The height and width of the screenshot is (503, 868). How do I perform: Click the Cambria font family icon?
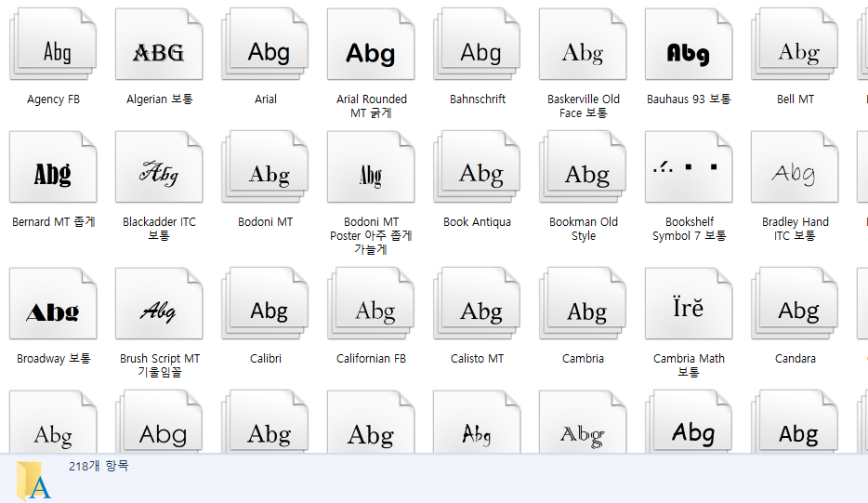point(583,304)
